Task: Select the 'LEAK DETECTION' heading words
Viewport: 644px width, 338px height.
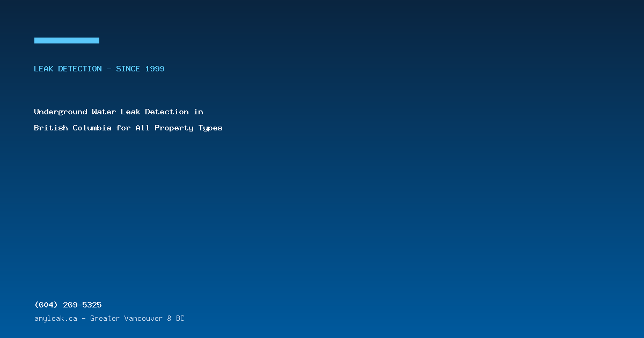Action: 68,69
